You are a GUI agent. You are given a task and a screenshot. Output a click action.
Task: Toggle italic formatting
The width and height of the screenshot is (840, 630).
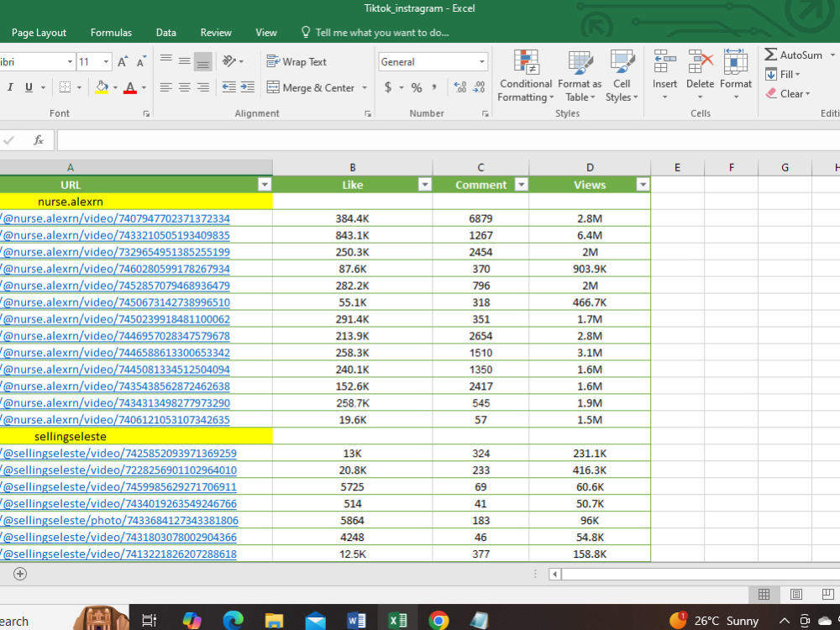point(10,87)
